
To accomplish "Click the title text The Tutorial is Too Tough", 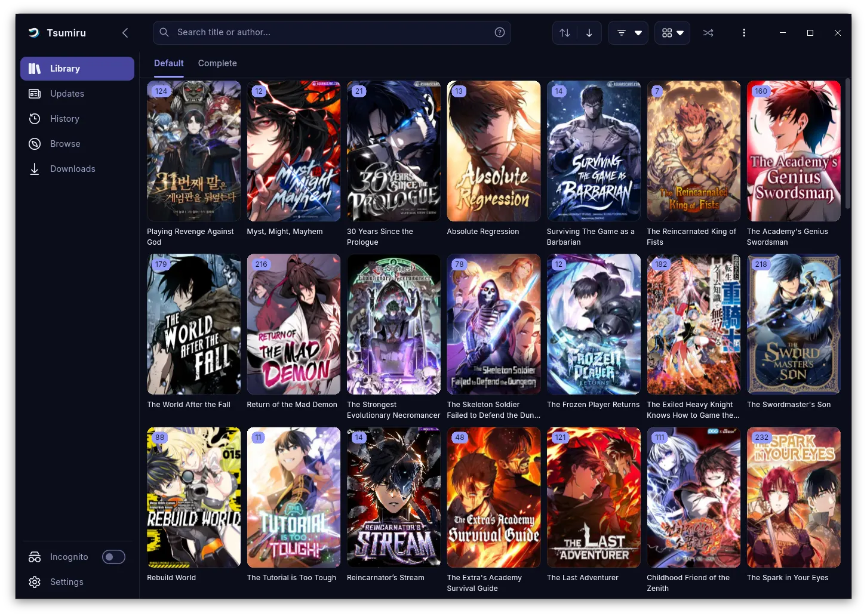I will tap(291, 578).
